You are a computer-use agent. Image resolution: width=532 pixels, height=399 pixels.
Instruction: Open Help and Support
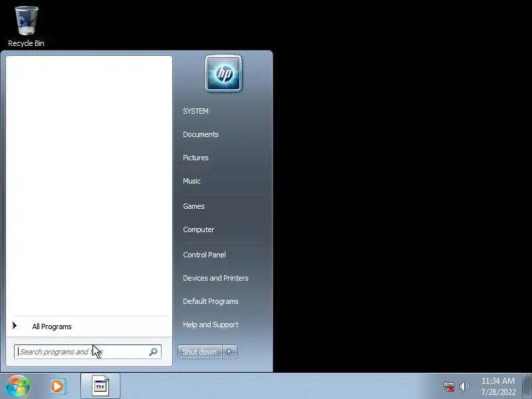click(x=211, y=325)
